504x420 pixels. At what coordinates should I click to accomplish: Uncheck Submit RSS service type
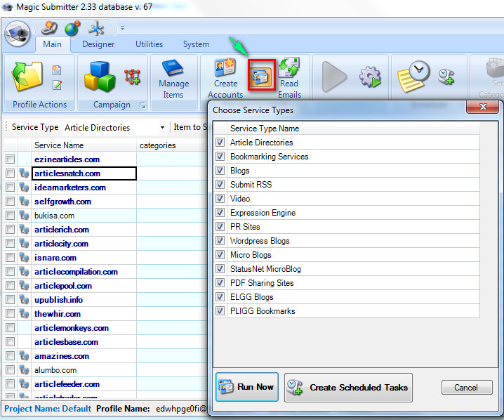pyautogui.click(x=220, y=184)
